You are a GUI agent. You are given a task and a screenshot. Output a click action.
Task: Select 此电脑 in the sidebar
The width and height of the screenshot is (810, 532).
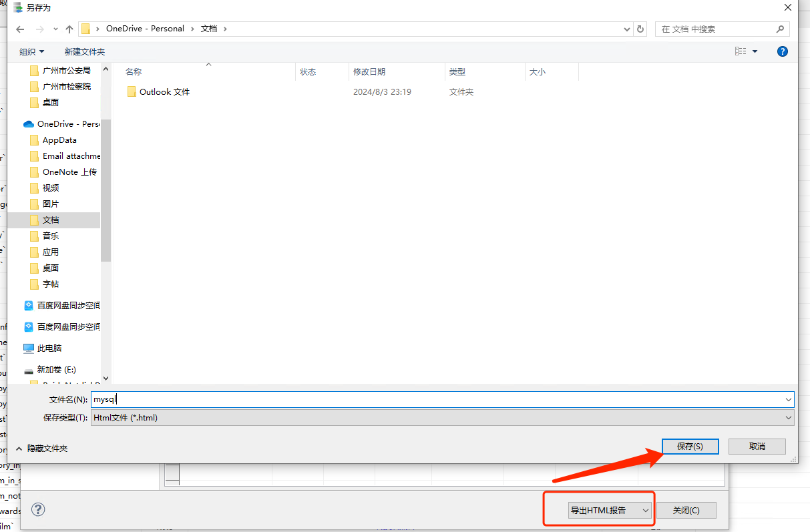click(49, 348)
